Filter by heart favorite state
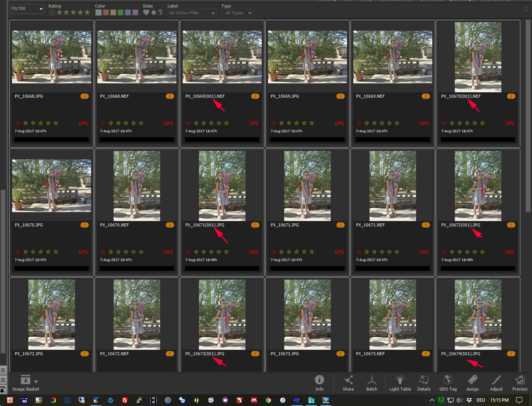 point(146,12)
